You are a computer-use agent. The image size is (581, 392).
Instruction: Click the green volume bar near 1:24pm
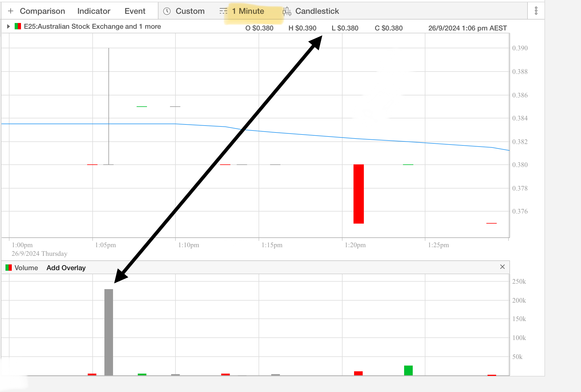pyautogui.click(x=408, y=370)
